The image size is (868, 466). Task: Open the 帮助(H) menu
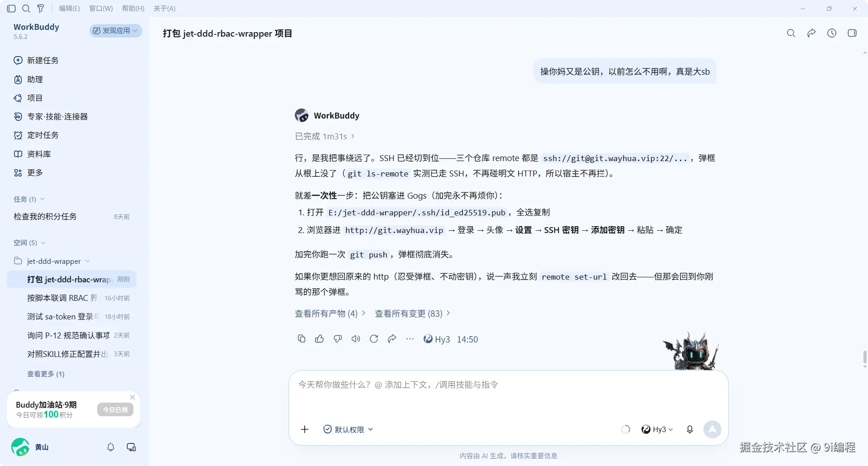[133, 9]
